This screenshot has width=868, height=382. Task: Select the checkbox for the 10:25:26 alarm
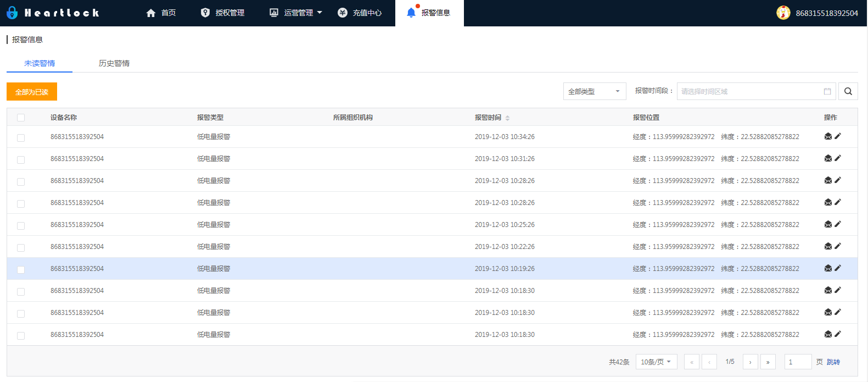(21, 225)
